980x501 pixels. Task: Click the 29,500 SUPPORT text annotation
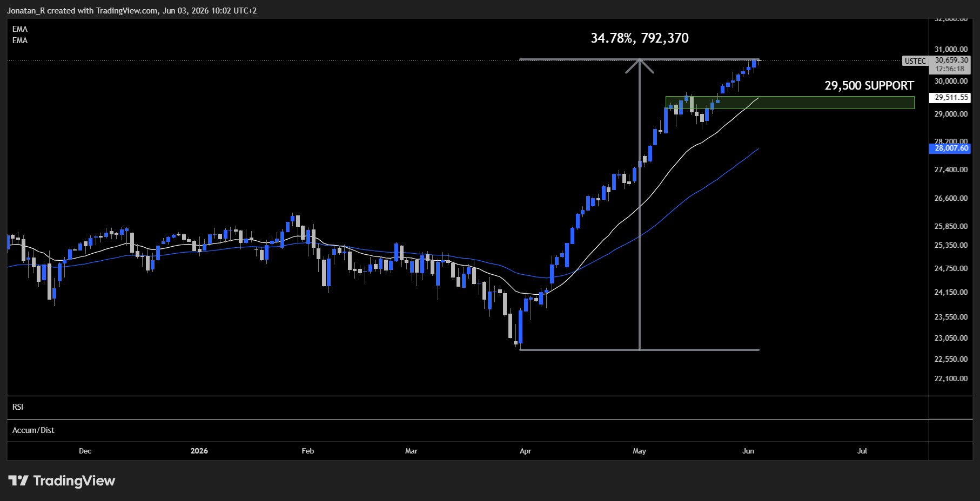pyautogui.click(x=869, y=85)
